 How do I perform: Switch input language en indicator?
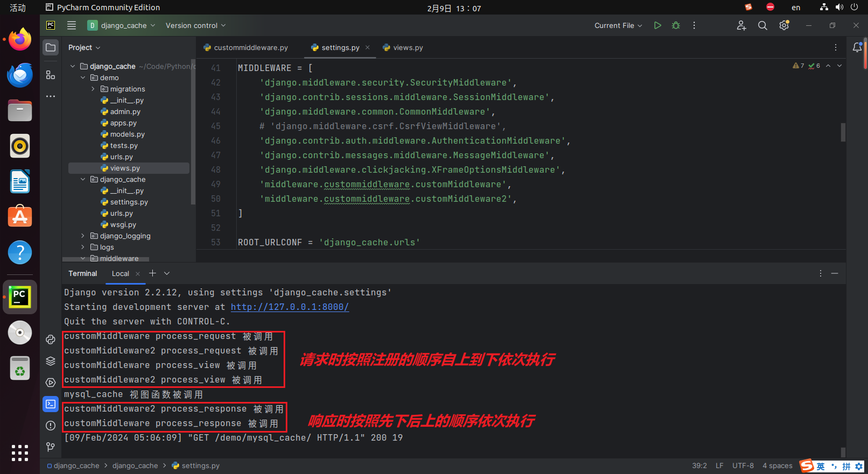coord(796,8)
